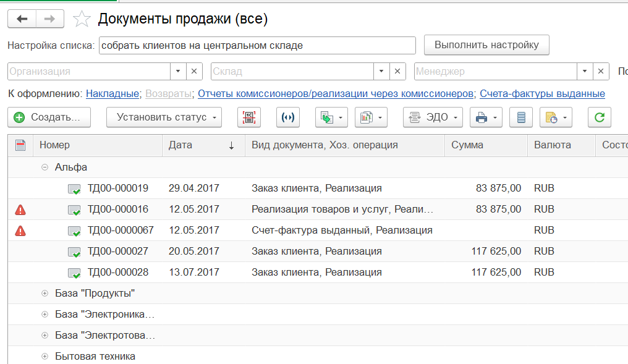Open the print (printer icon) menu
The height and width of the screenshot is (364, 628).
point(486,117)
